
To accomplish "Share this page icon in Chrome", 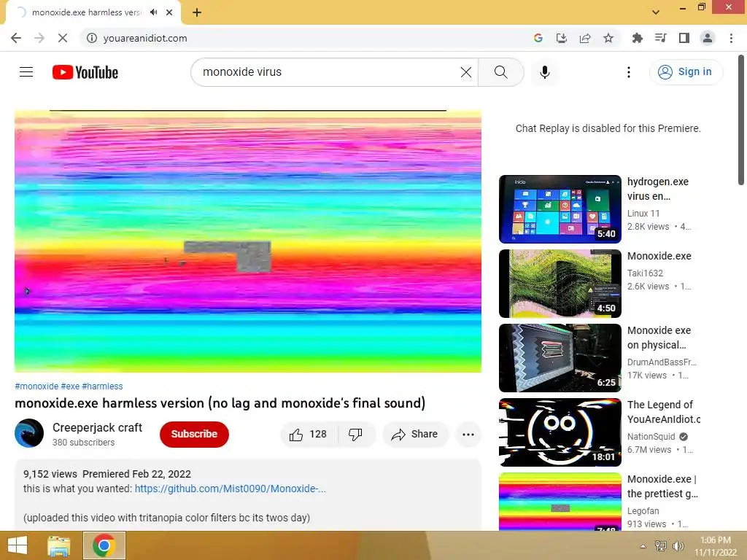I will pyautogui.click(x=585, y=38).
